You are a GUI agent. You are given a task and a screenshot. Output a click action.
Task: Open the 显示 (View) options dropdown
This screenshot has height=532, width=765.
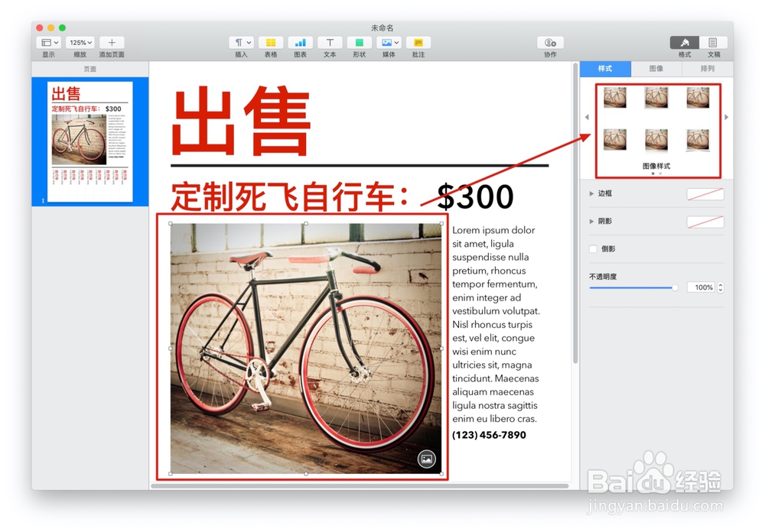coord(49,42)
